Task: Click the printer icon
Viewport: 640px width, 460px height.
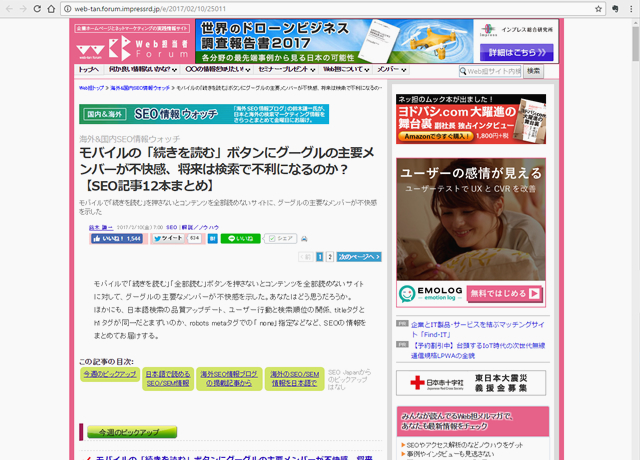Action: pyautogui.click(x=304, y=239)
